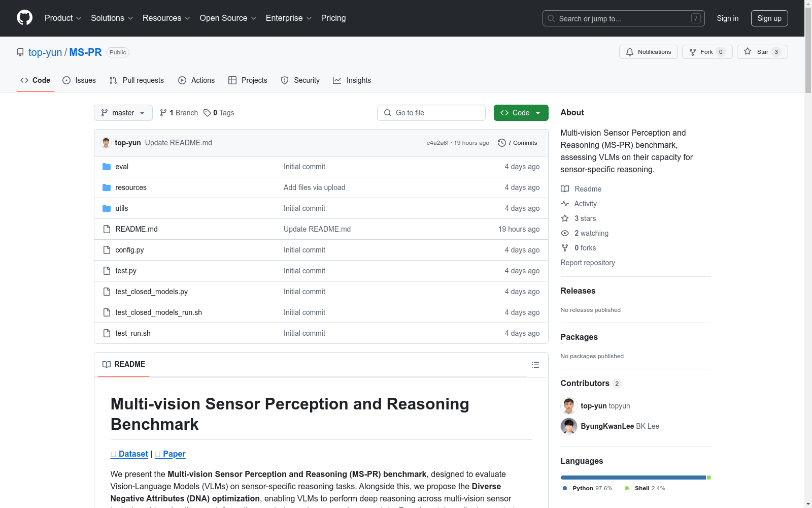
Task: Expand the Open Source menu
Action: 228,18
